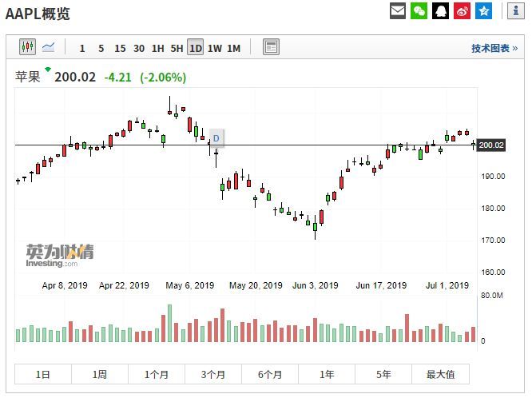Screen dimensions: 532x402
Task: Select the 1个月 time range
Action: pyautogui.click(x=157, y=374)
